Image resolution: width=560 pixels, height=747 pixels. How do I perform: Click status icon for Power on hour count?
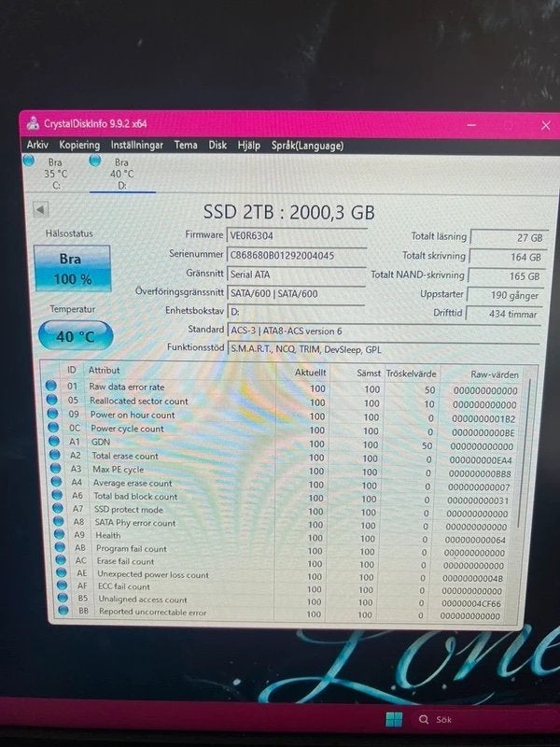[x=53, y=414]
